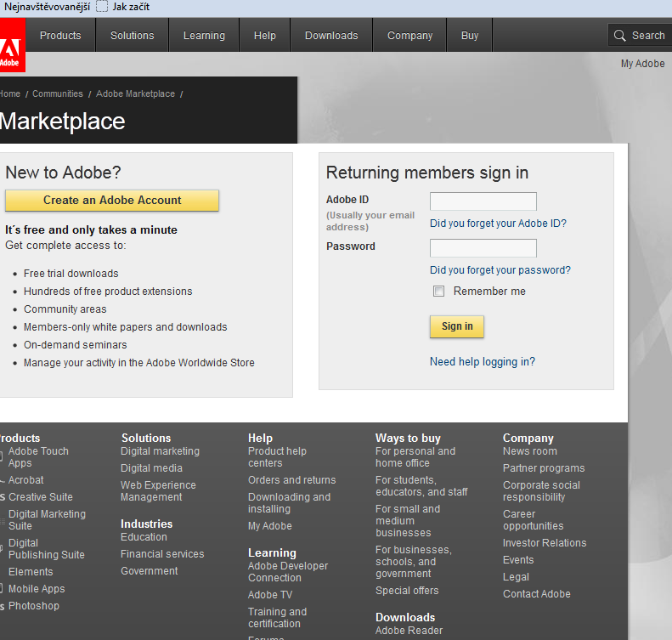Click the search magnifier icon
Image resolution: width=672 pixels, height=640 pixels.
(x=619, y=35)
